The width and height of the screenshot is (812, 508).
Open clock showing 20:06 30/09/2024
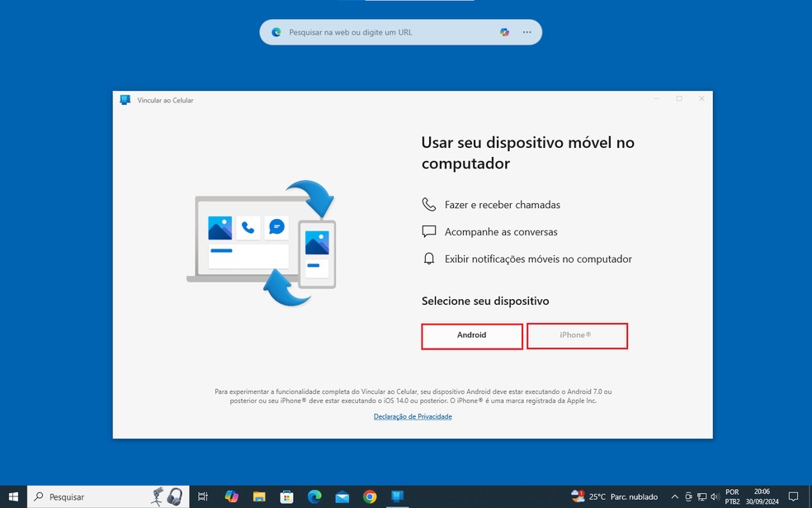[762, 496]
